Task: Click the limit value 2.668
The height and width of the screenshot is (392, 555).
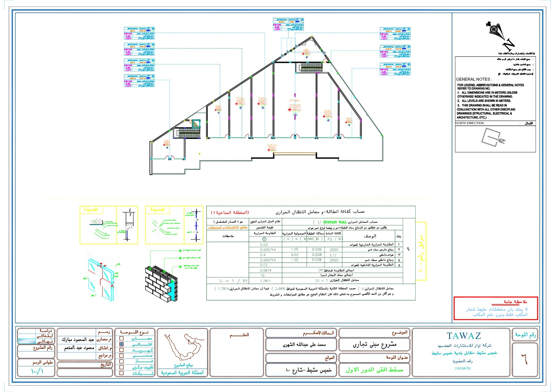Action: [280, 288]
